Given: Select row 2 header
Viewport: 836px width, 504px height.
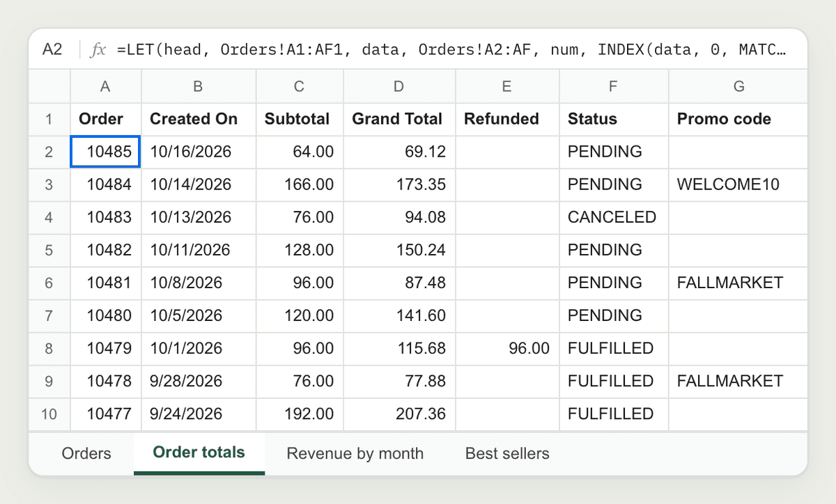Looking at the screenshot, I should pos(49,152).
